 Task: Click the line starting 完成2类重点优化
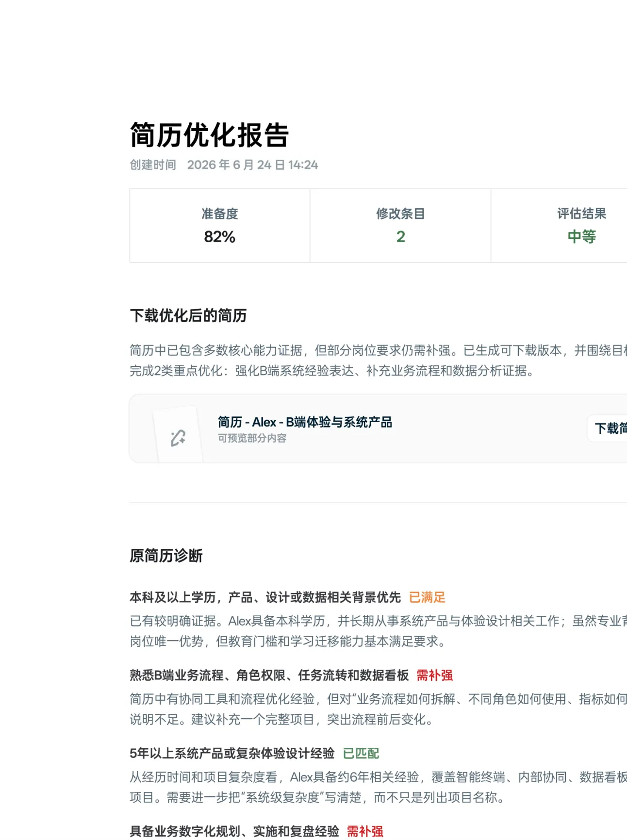[331, 371]
